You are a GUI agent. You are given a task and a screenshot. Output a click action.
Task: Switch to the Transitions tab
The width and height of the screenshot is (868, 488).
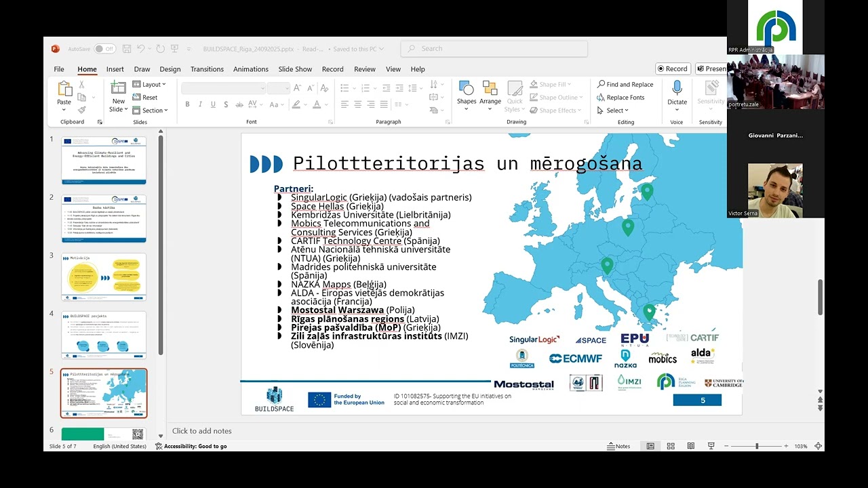point(207,69)
